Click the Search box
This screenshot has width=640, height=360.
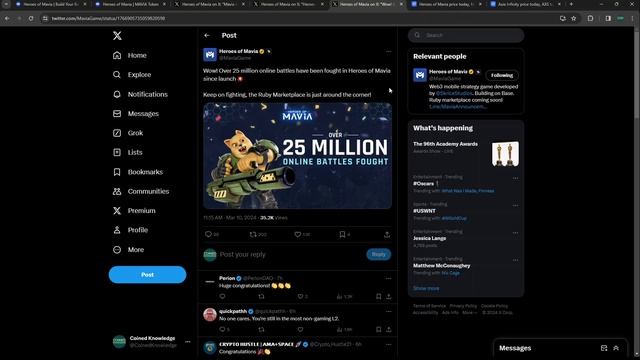(466, 35)
